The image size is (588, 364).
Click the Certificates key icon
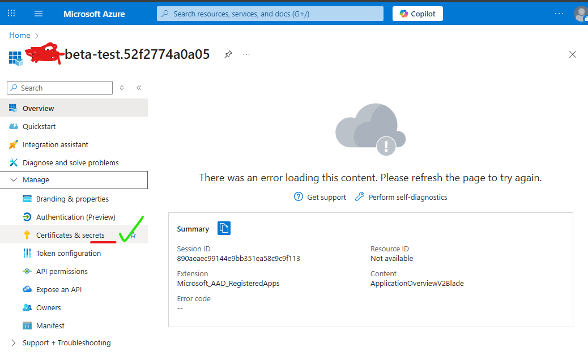27,235
